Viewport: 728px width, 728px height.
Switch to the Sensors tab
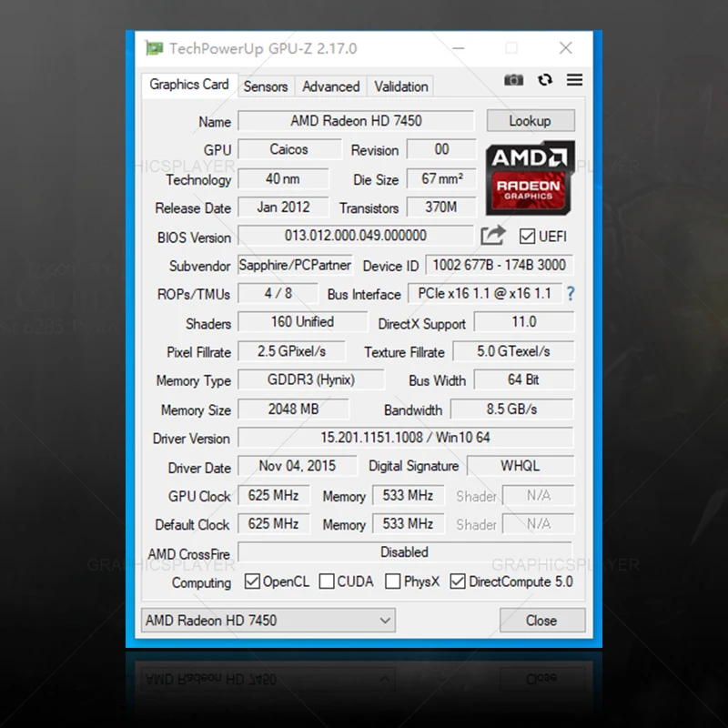pyautogui.click(x=266, y=86)
